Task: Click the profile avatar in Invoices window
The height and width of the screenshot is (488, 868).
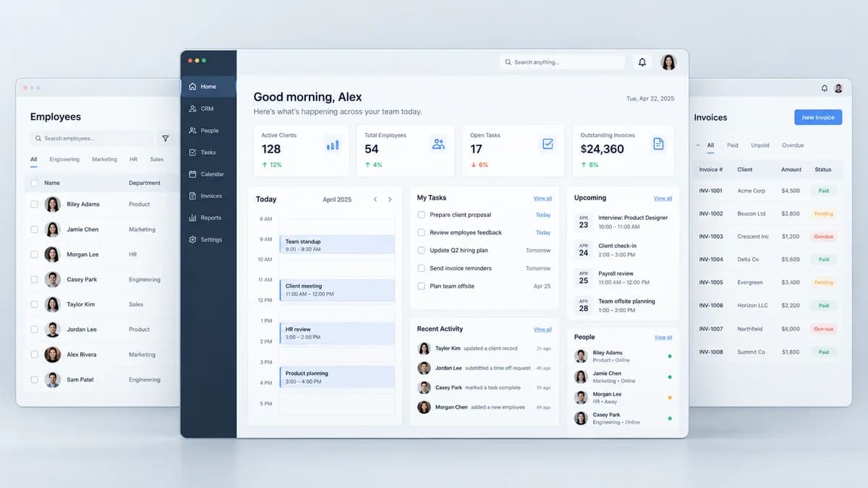Action: (838, 88)
